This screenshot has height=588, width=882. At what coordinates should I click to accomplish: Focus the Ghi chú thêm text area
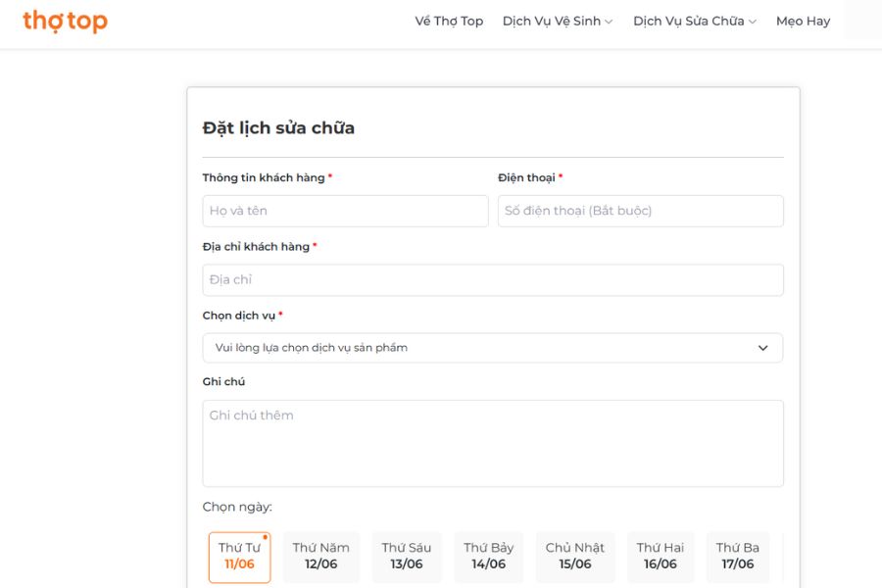[493, 443]
